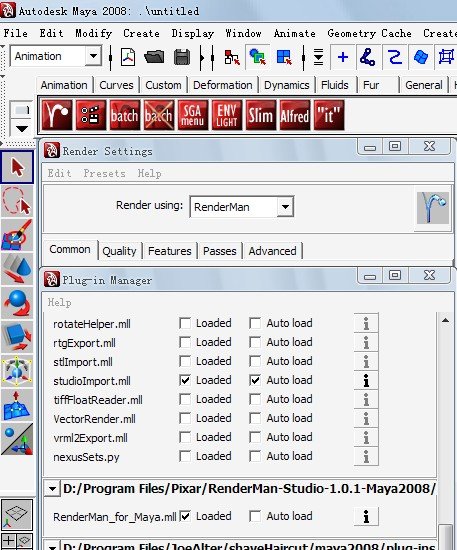
Task: Activate the Scale tool
Action: click(x=17, y=337)
